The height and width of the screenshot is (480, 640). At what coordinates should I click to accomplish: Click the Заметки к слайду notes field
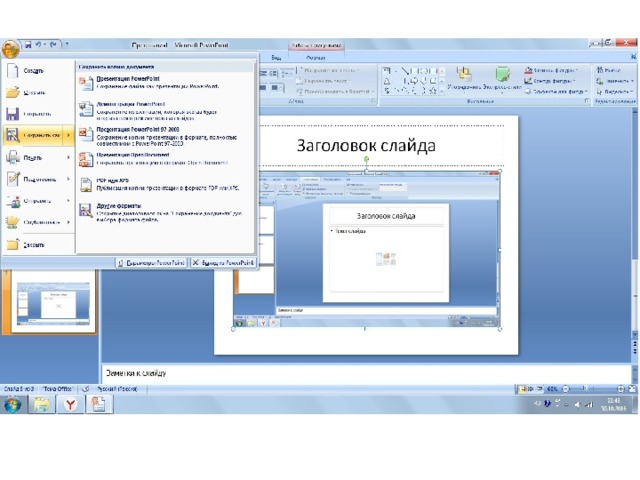tap(366, 373)
